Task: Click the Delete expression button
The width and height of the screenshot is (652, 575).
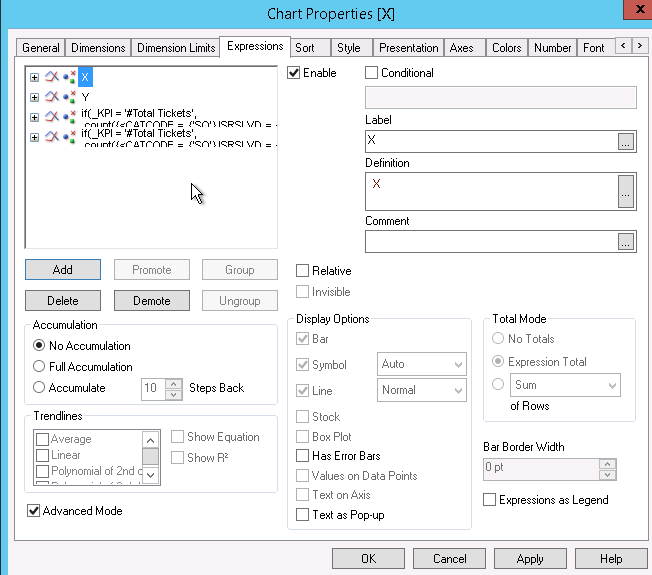Action: click(63, 300)
